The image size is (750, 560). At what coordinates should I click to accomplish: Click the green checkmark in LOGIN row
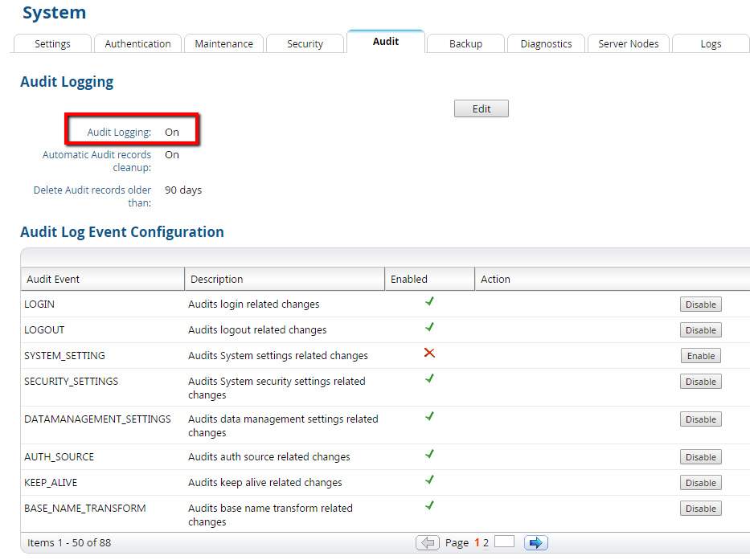pos(429,301)
